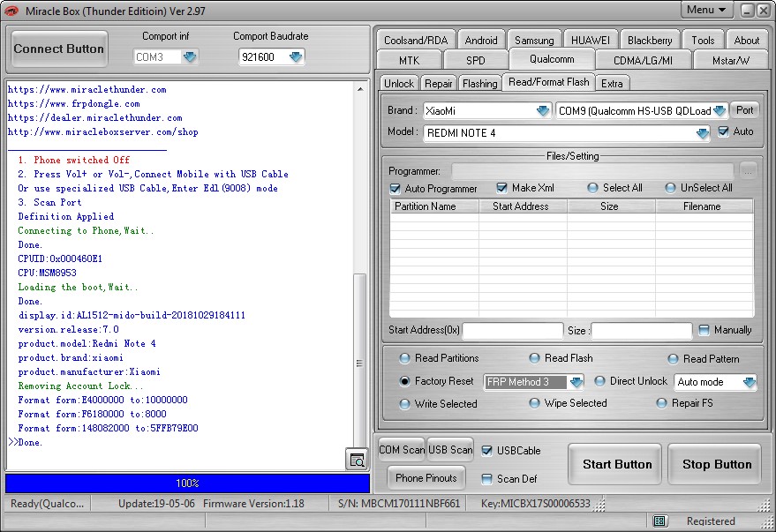Choose the Write Selected radio button
The height and width of the screenshot is (532, 776).
pyautogui.click(x=405, y=404)
